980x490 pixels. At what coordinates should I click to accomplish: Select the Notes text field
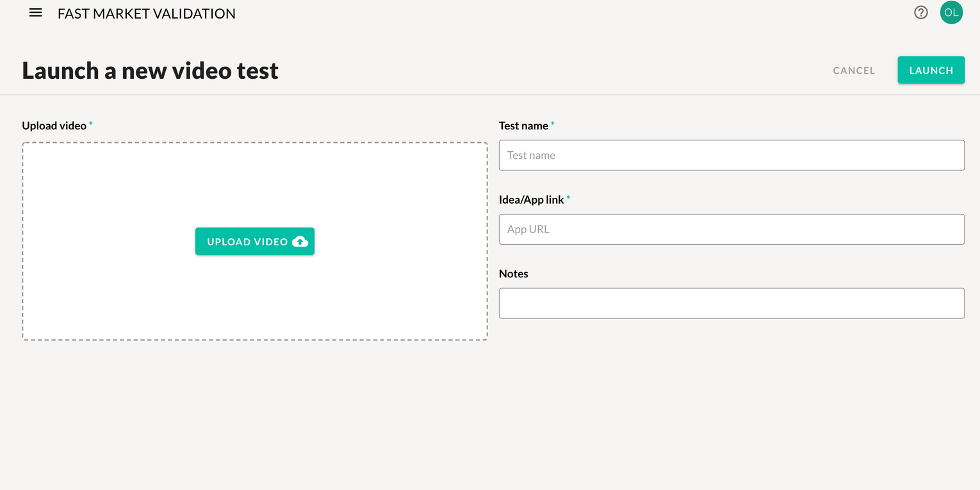(731, 303)
